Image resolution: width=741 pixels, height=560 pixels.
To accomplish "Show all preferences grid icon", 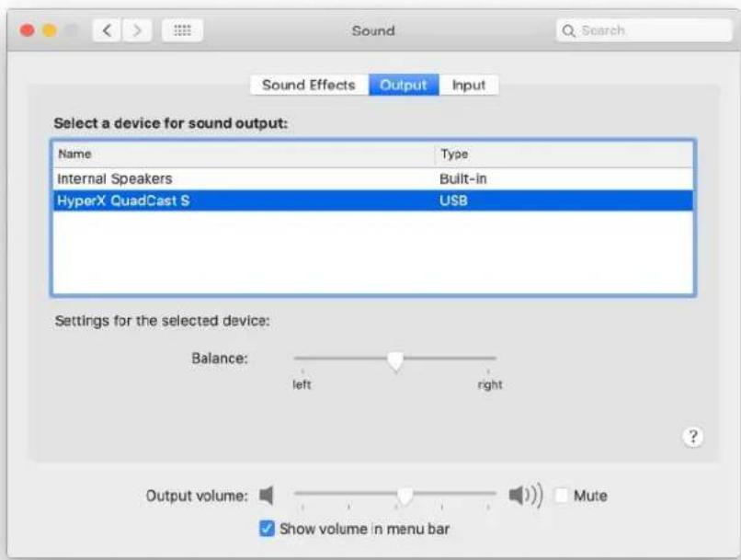I will point(182,30).
